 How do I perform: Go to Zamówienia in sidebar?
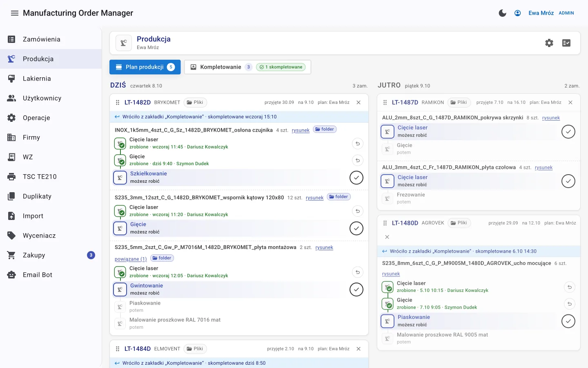point(51,39)
